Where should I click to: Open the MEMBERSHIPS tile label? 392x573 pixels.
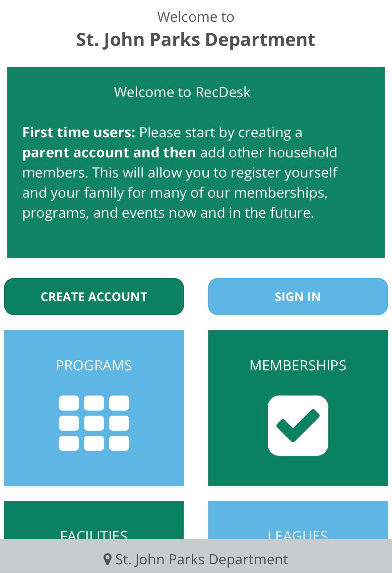[x=298, y=365]
